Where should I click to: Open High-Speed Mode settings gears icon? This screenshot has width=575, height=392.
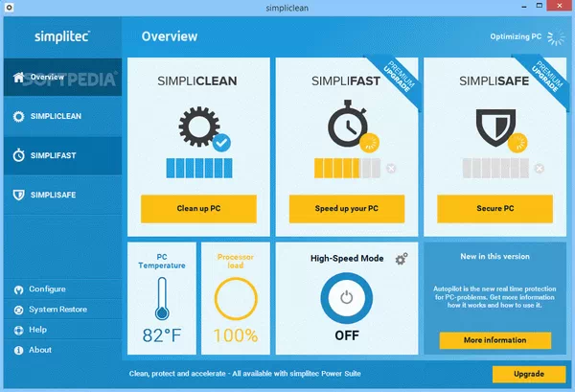tap(402, 259)
